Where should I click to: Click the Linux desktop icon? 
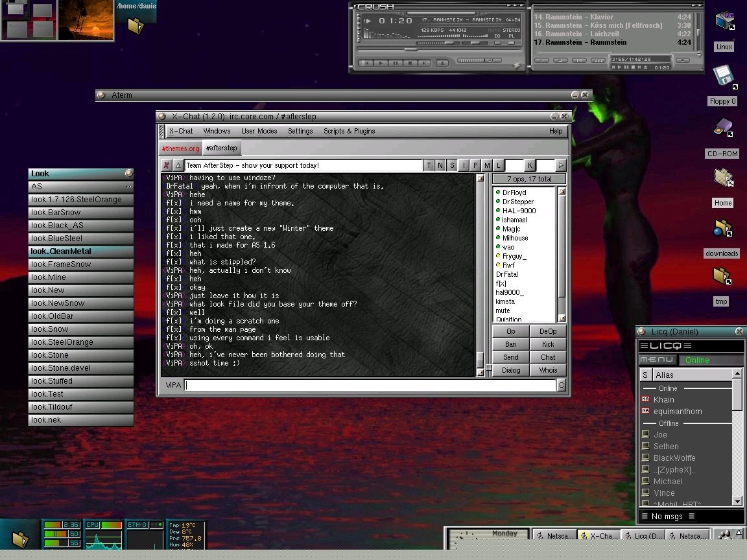pos(724,21)
